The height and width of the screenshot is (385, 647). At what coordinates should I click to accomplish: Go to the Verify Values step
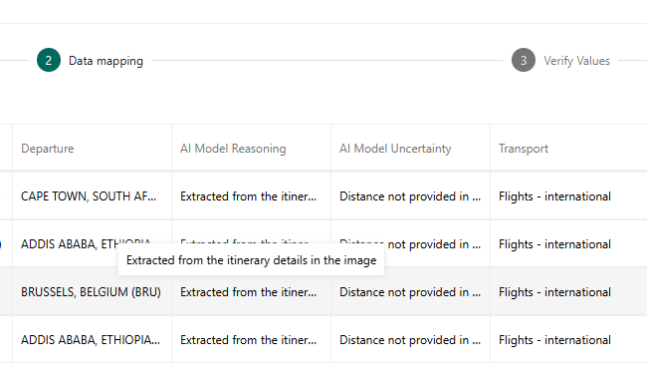tap(576, 61)
